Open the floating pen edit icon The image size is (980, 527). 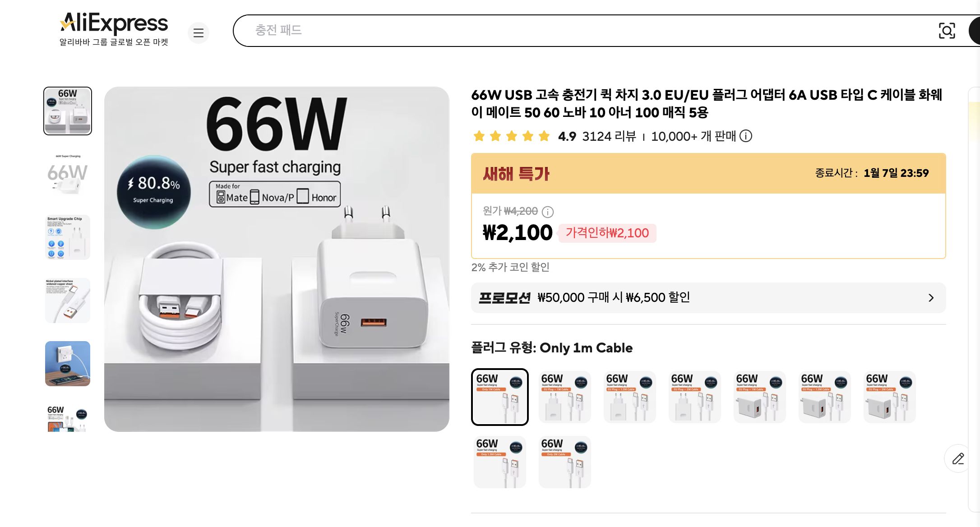[959, 458]
